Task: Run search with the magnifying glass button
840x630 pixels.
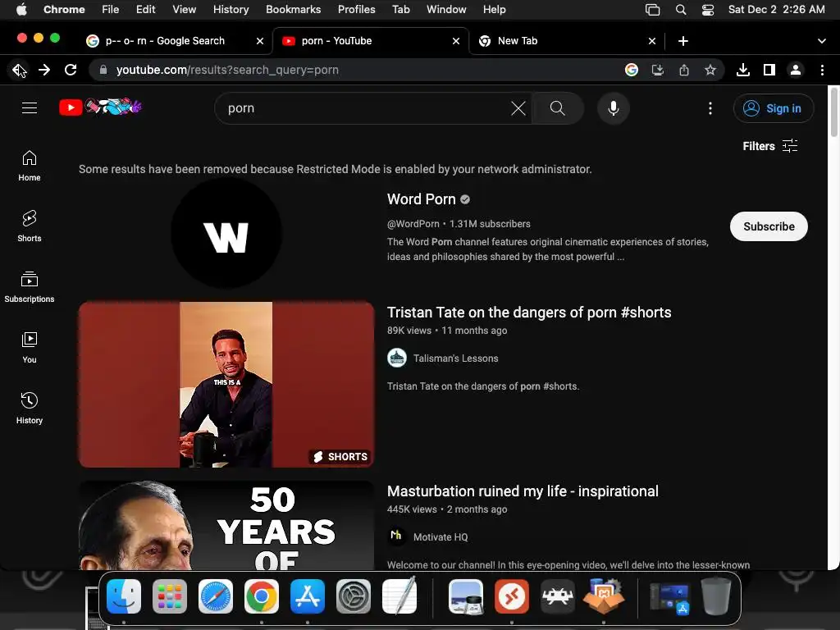Action: click(x=558, y=108)
